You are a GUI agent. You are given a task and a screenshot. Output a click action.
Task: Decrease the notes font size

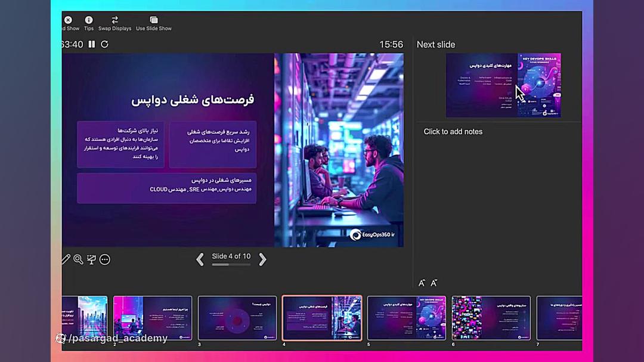tap(434, 283)
